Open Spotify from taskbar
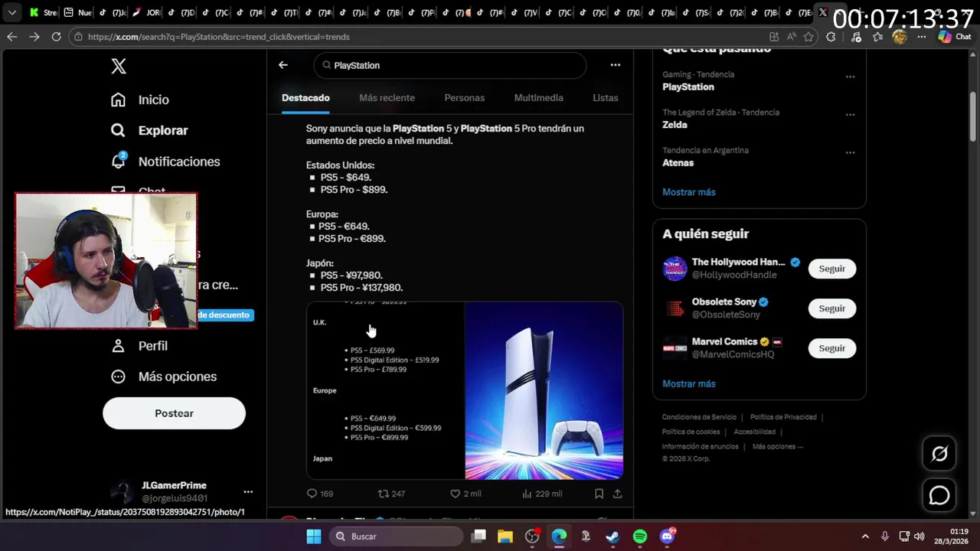Viewport: 980px width, 551px height. click(640, 536)
